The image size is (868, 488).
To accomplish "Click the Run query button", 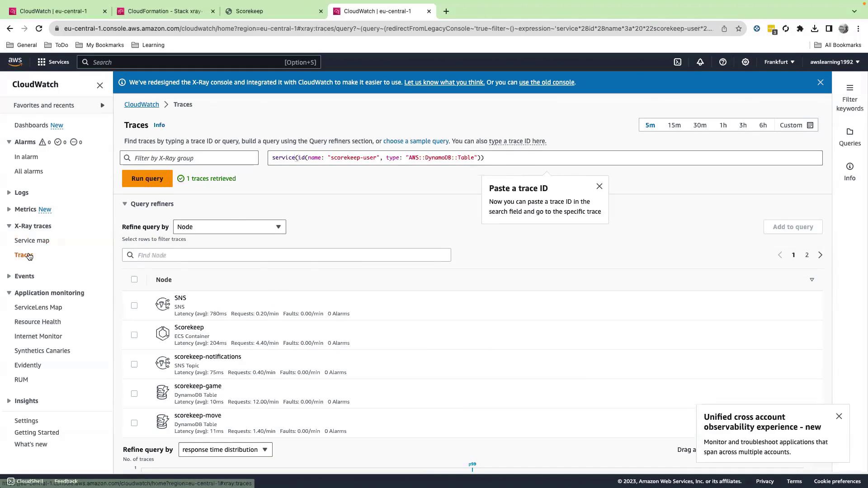I will [147, 178].
